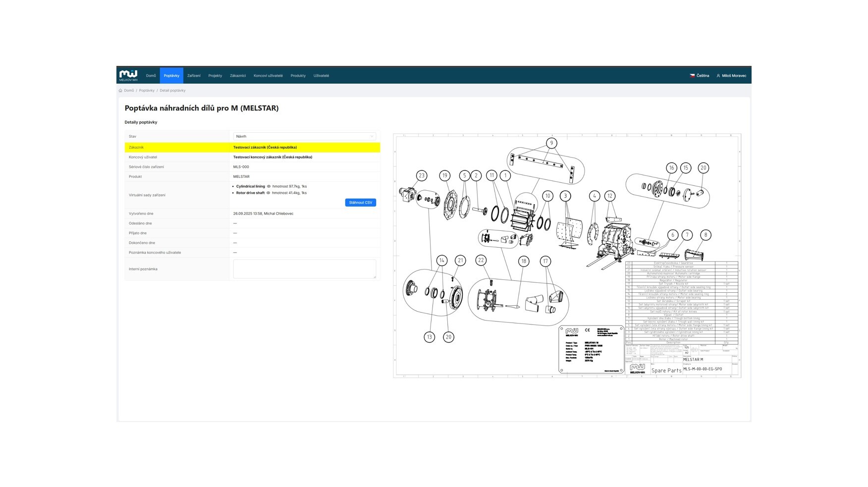Image resolution: width=868 pixels, height=487 pixels.
Task: Click the Poptávky breadcrumb link
Action: (147, 91)
